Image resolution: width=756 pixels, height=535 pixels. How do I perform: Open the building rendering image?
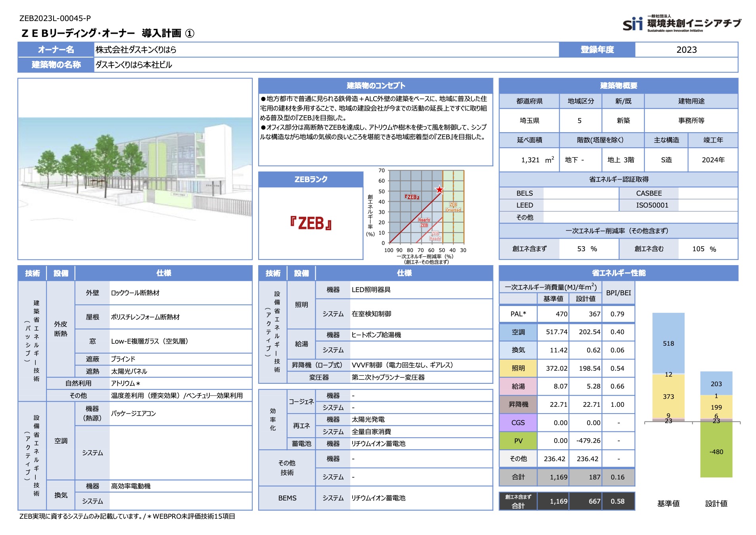(x=135, y=169)
